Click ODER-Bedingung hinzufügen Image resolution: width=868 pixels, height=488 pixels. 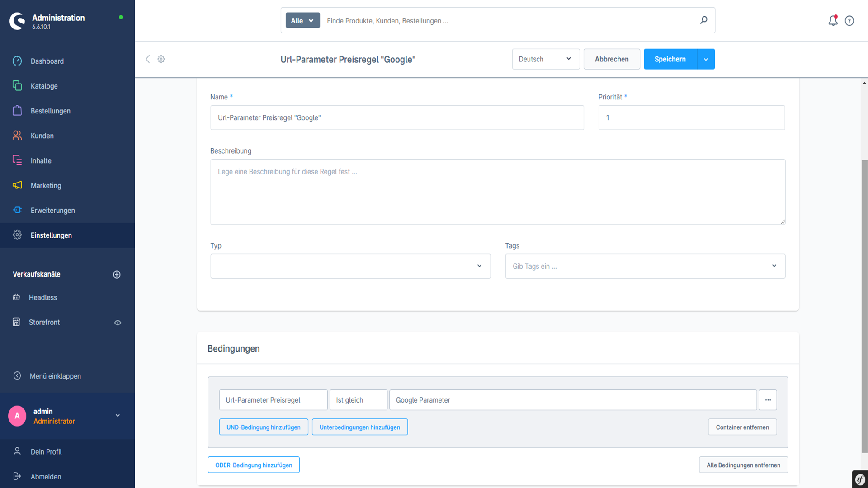pos(254,465)
